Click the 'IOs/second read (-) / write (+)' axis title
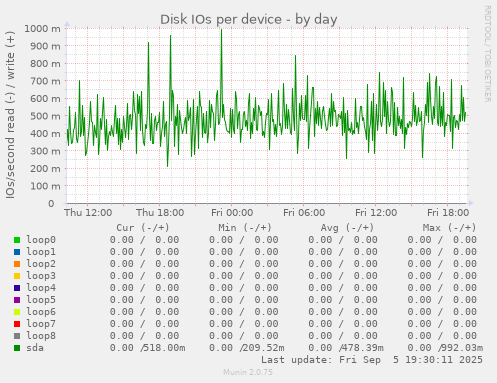The height and width of the screenshot is (383, 497). [10, 115]
